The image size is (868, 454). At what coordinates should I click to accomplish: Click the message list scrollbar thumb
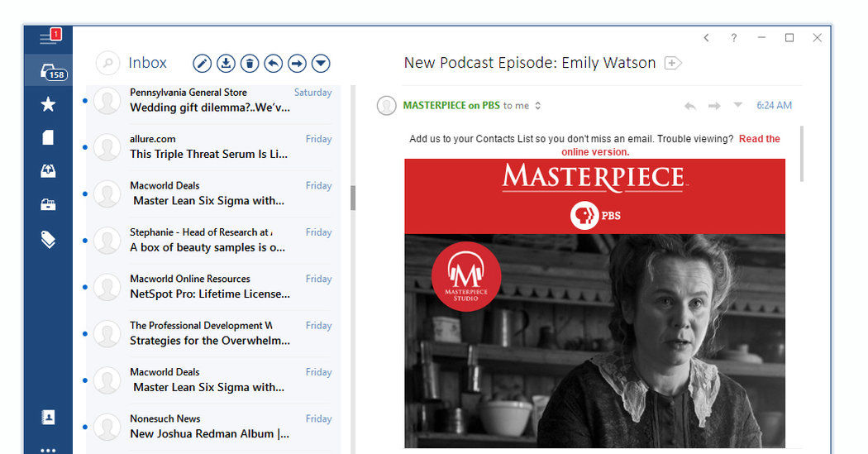click(x=353, y=198)
